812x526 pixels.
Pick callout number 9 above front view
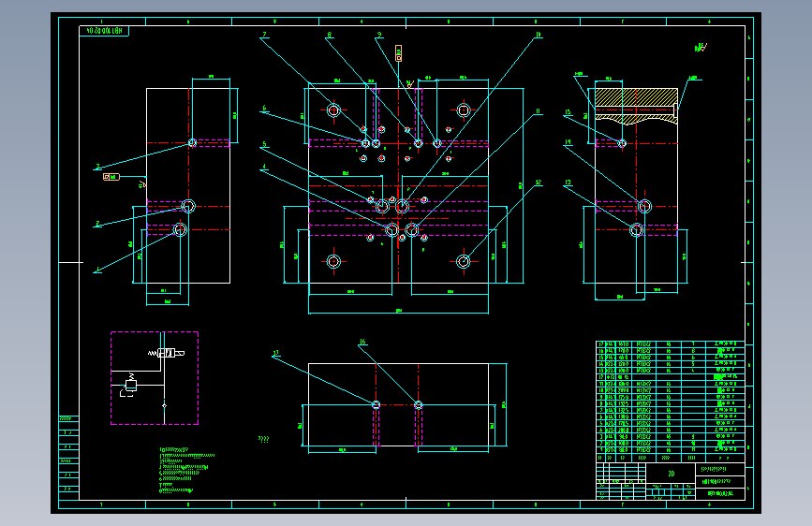coord(379,35)
